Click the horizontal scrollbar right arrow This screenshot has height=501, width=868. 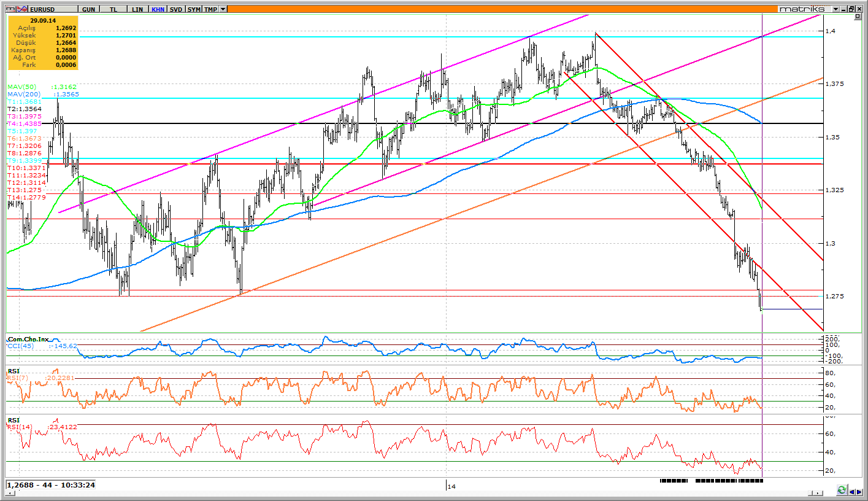click(x=818, y=493)
